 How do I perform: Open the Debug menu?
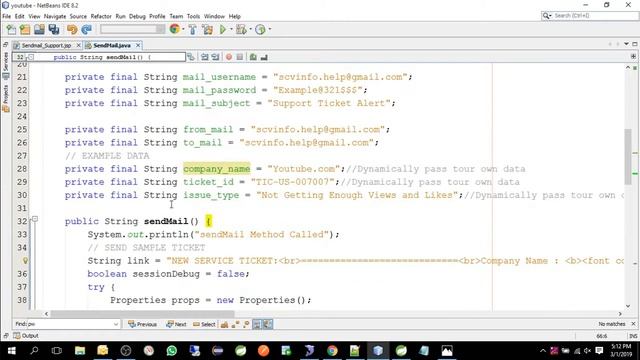pyautogui.click(x=137, y=16)
